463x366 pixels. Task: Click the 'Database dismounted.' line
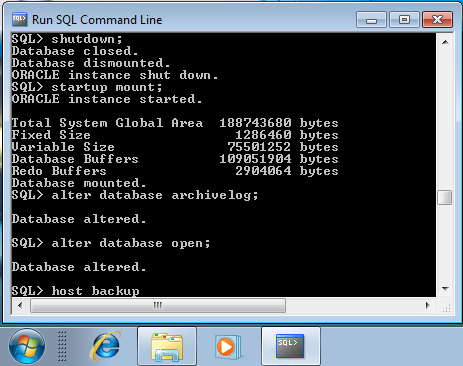(91, 63)
